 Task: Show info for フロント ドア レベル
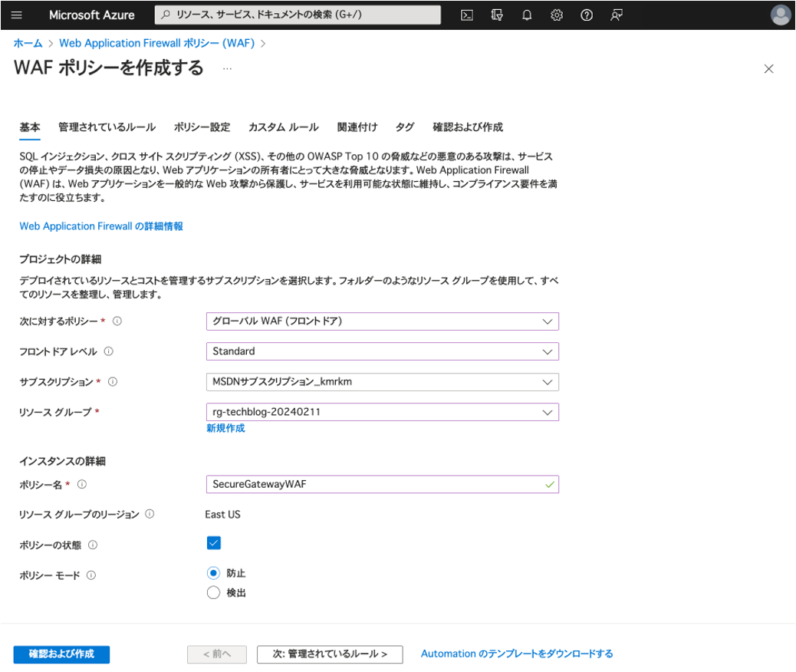109,351
